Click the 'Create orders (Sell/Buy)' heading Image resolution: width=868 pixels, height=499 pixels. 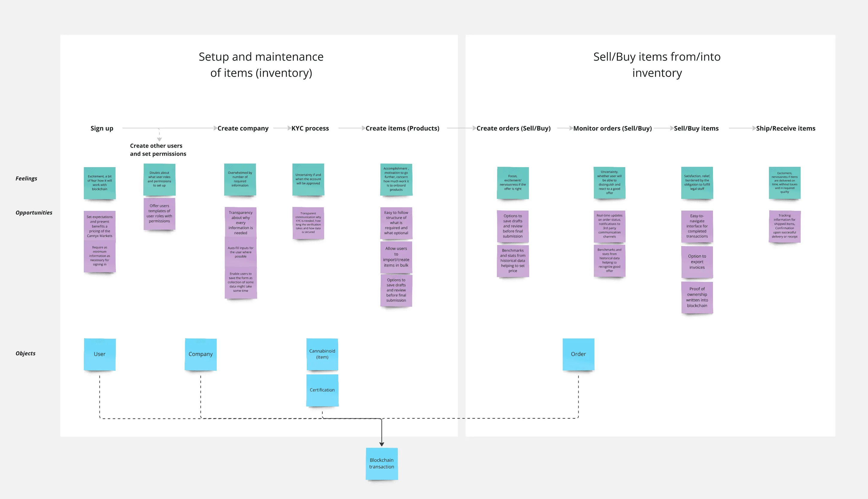(513, 128)
